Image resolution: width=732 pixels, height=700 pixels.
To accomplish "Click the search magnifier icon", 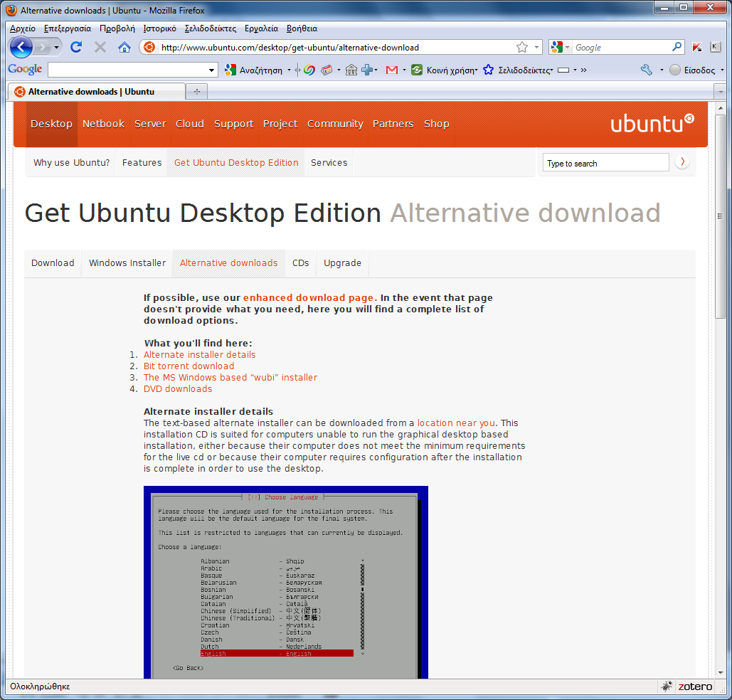I will (677, 47).
